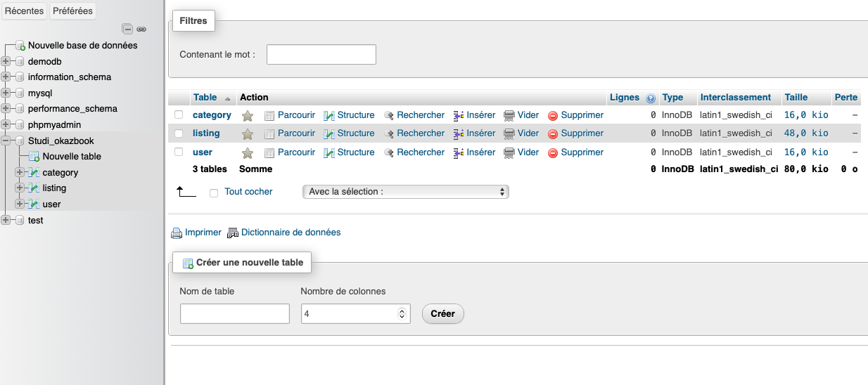The width and height of the screenshot is (868, 385).
Task: Expand the demodb database tree node
Action: [6, 61]
